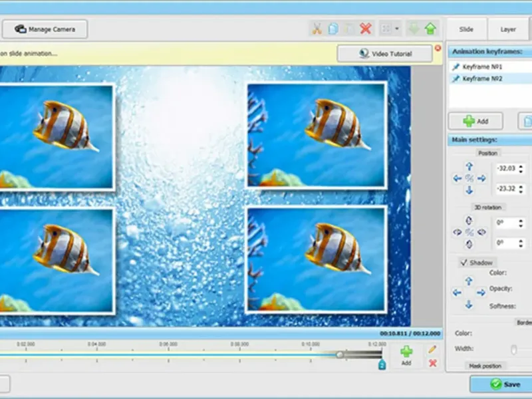532x399 pixels.
Task: Click the 3D rotation center reset icon
Action: 469,232
